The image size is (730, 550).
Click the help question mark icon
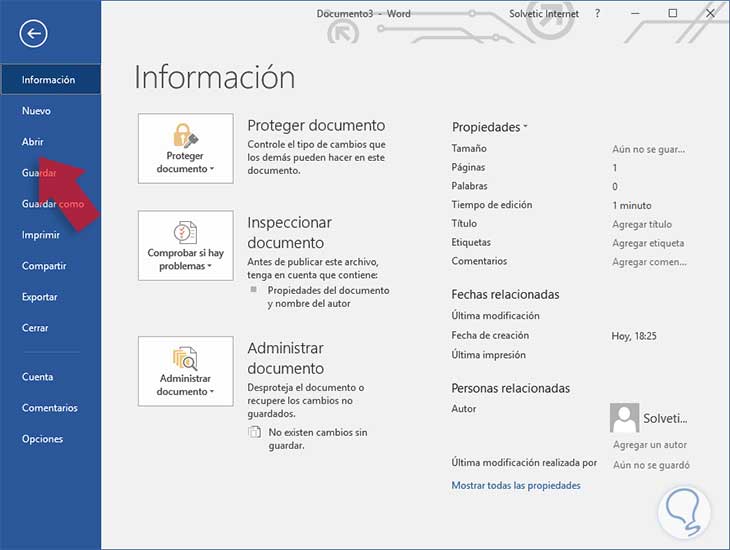[597, 14]
